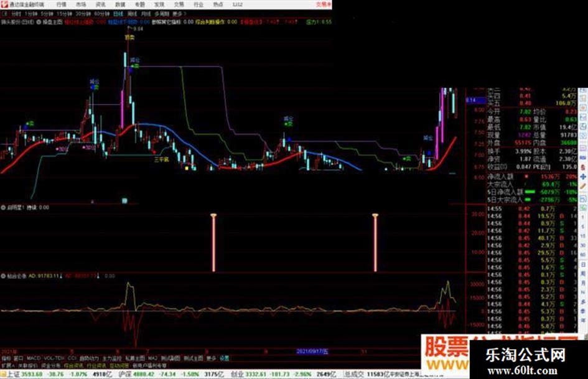The height and width of the screenshot is (379, 588).
Task: Open the 发现 menu
Action: point(159,4)
